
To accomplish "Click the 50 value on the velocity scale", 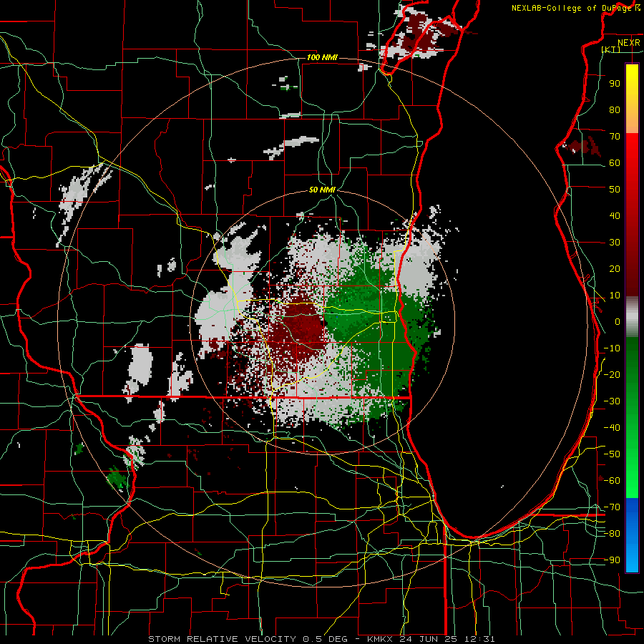I will click(x=615, y=190).
